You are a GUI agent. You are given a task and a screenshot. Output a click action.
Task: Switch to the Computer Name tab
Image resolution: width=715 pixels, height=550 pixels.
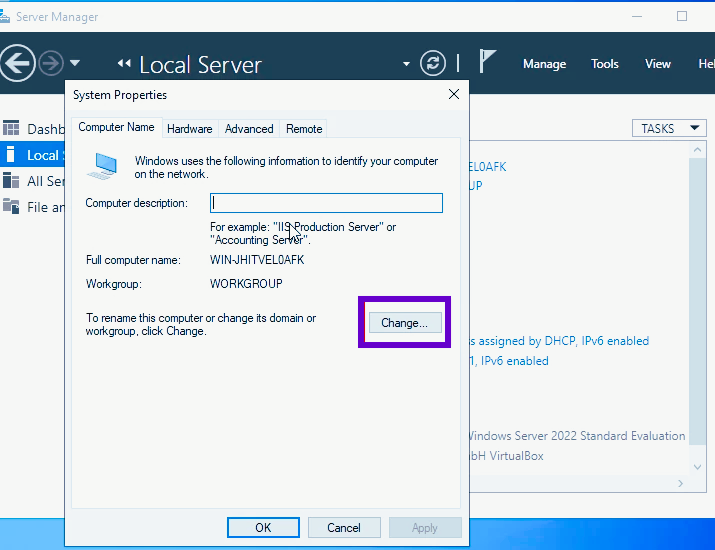point(116,127)
